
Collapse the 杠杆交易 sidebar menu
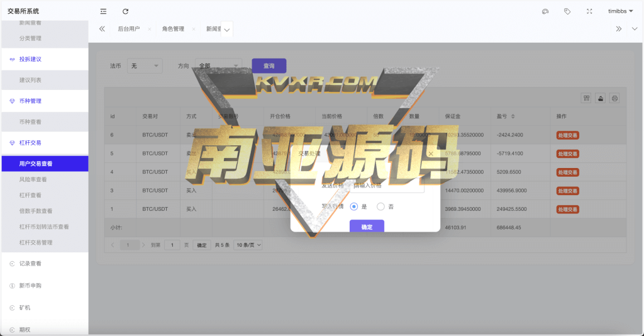click(45, 143)
